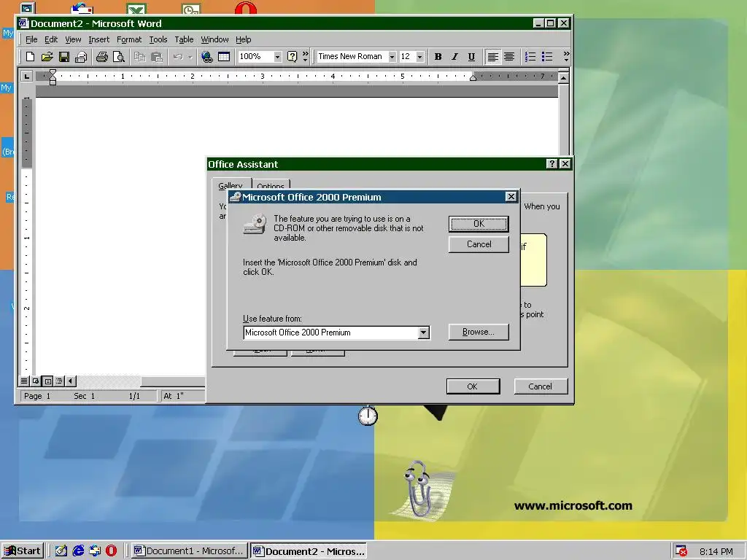Open the Insert menu
Image resolution: width=747 pixels, height=560 pixels.
point(98,39)
